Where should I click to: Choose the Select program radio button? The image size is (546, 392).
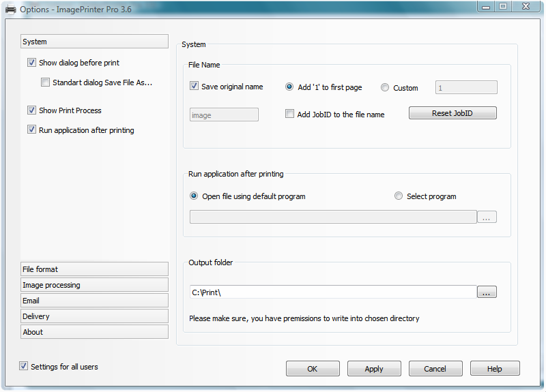(x=399, y=196)
